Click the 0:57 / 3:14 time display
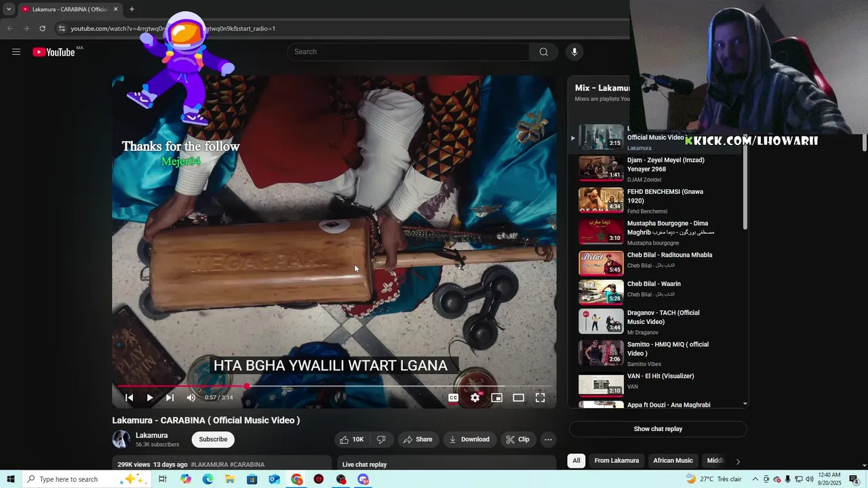The image size is (868, 488). 219,398
